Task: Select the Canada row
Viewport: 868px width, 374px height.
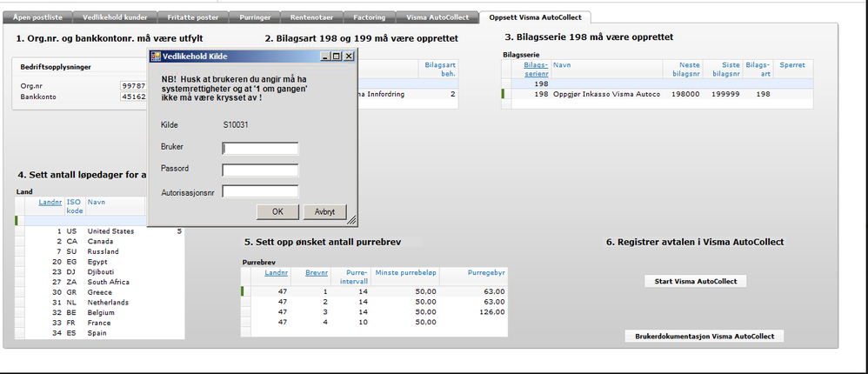Action: [100, 241]
